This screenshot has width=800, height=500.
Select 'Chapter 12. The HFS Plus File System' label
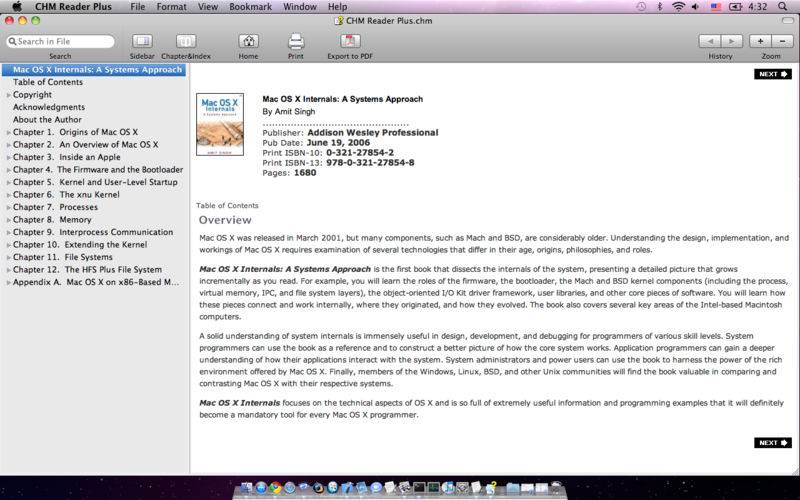tap(87, 269)
